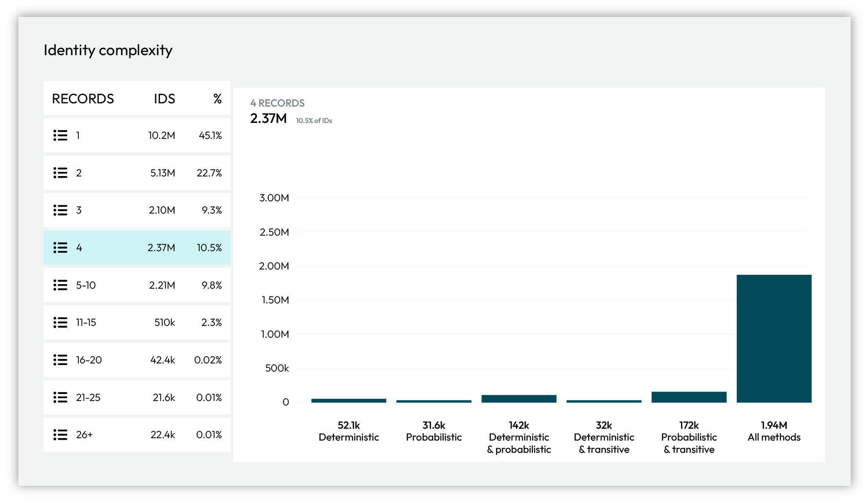Image resolution: width=868 pixels, height=503 pixels.
Task: Select the highlighted row showing 2.37M IDs
Action: click(x=137, y=247)
